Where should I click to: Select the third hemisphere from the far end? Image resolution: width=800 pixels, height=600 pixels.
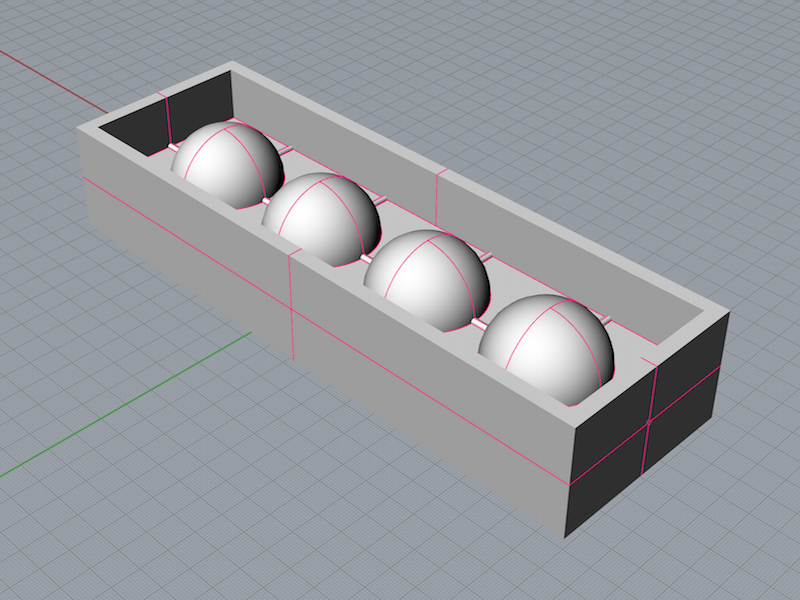tap(427, 280)
